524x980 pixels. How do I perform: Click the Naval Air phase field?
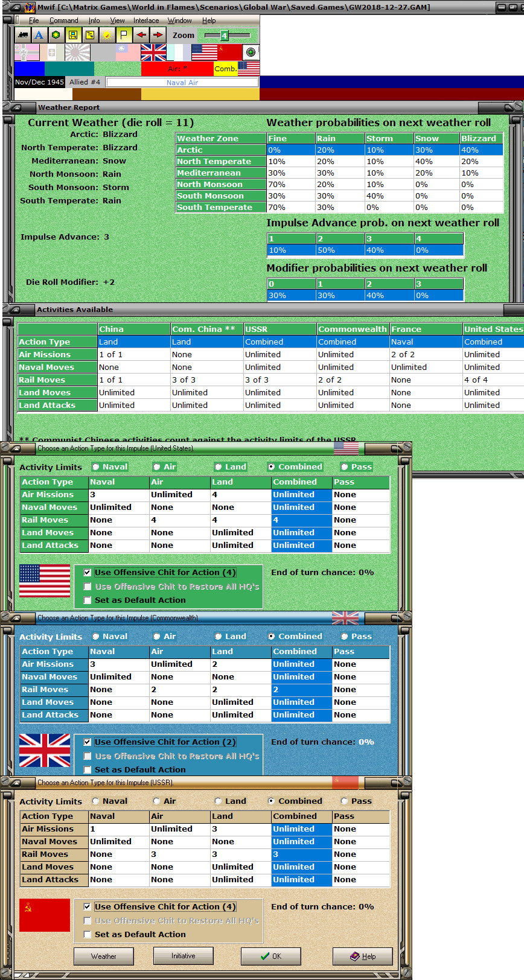[182, 82]
